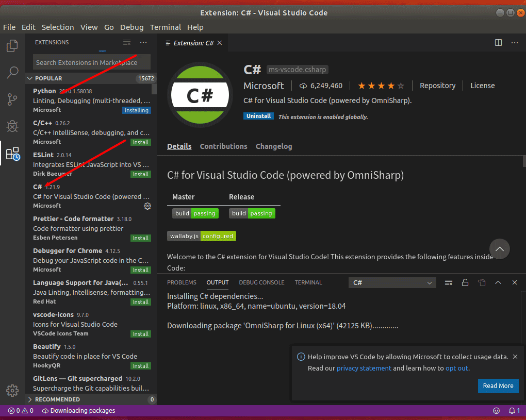
Task: Switch to the Details tab
Action: pyautogui.click(x=179, y=146)
